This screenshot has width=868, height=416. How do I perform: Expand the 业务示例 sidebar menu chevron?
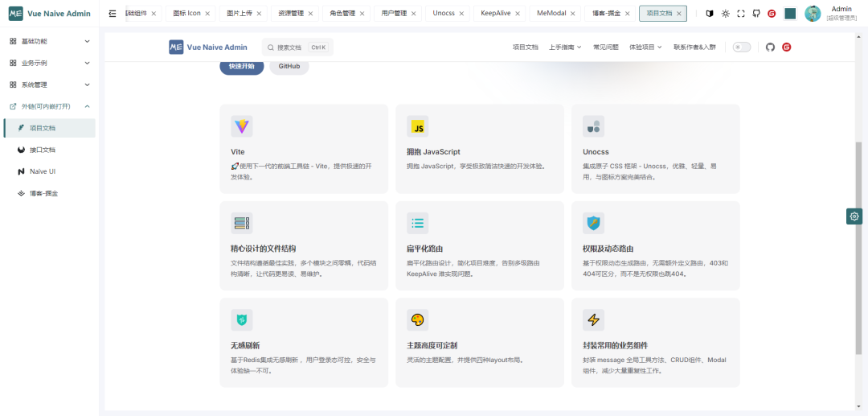[87, 63]
